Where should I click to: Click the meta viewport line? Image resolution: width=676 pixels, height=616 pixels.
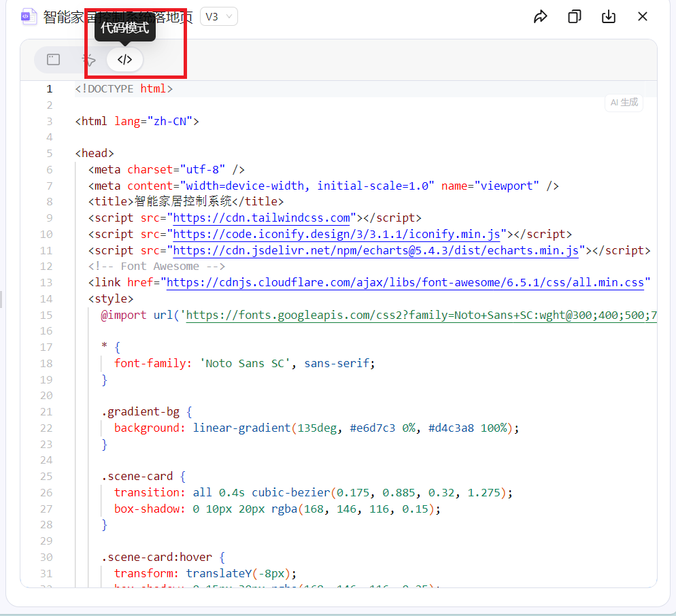click(x=323, y=186)
